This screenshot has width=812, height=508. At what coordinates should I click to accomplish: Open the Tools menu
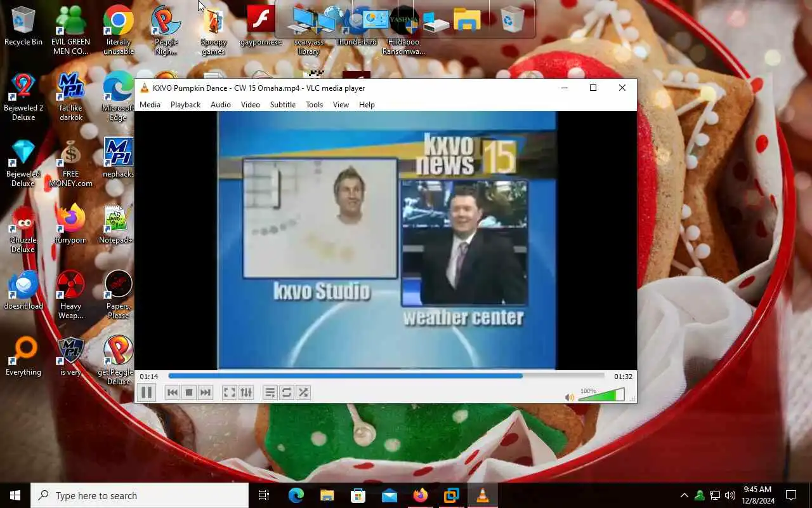point(314,105)
